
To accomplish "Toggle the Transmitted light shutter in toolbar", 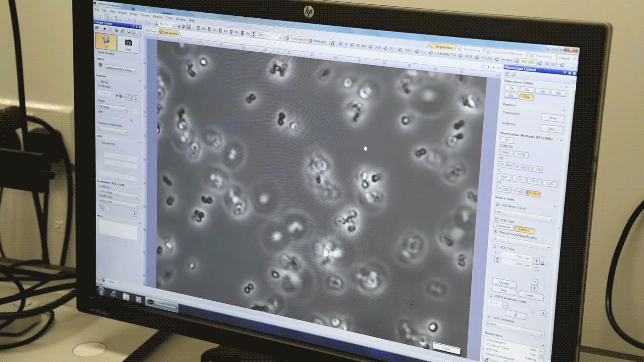I will [296, 39].
